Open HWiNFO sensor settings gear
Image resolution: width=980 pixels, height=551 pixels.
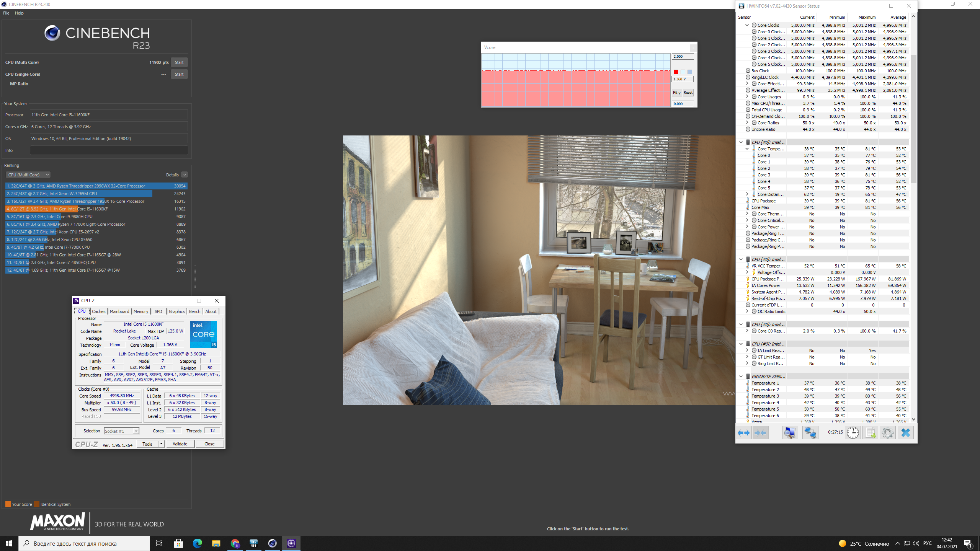887,433
